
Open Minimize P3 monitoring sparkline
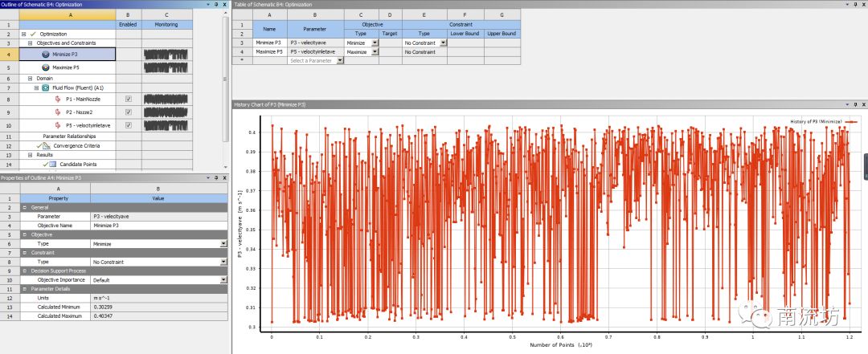[166, 55]
